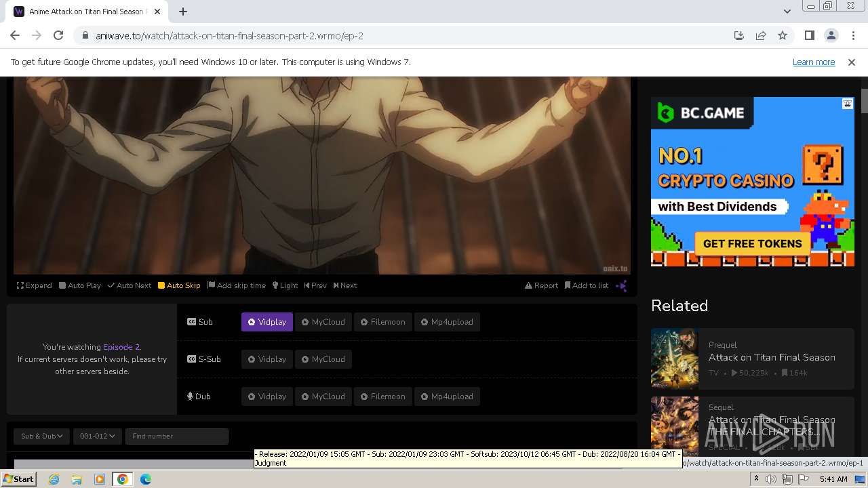Open the Prequel Attack on Titan Final Season
This screenshot has width=868, height=488.
(772, 357)
